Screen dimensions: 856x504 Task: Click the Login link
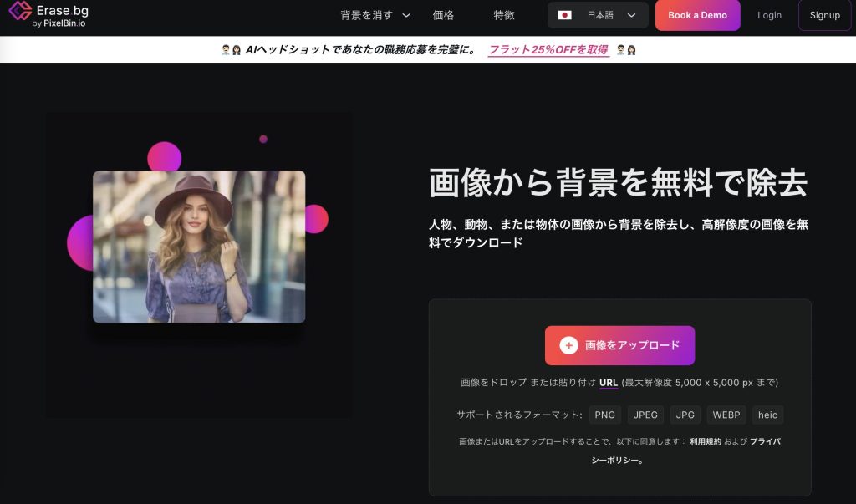point(769,15)
